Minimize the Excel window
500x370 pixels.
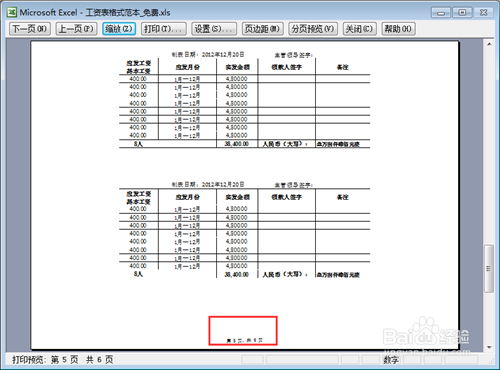point(441,13)
